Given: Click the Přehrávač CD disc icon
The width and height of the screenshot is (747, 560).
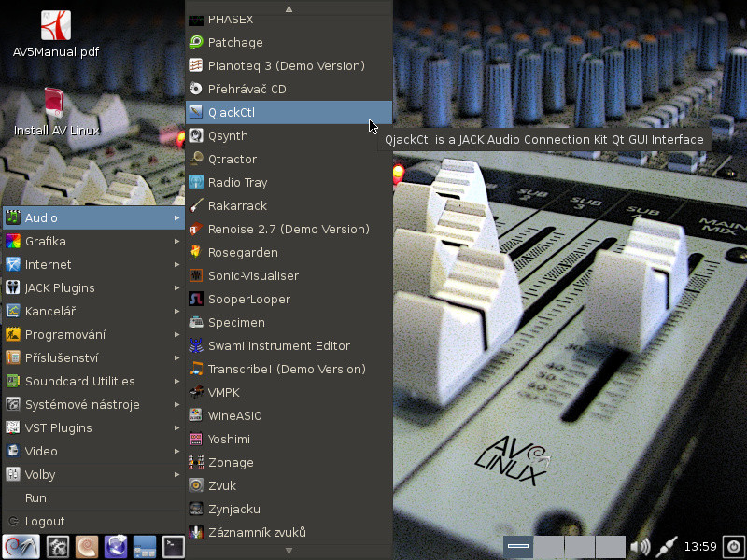Looking at the screenshot, I should click(196, 89).
